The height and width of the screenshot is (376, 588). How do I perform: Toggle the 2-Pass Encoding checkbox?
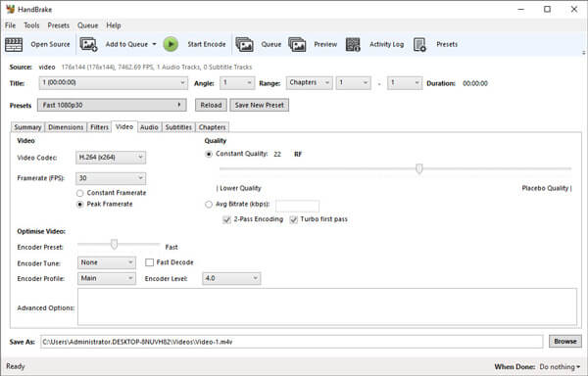click(x=226, y=219)
